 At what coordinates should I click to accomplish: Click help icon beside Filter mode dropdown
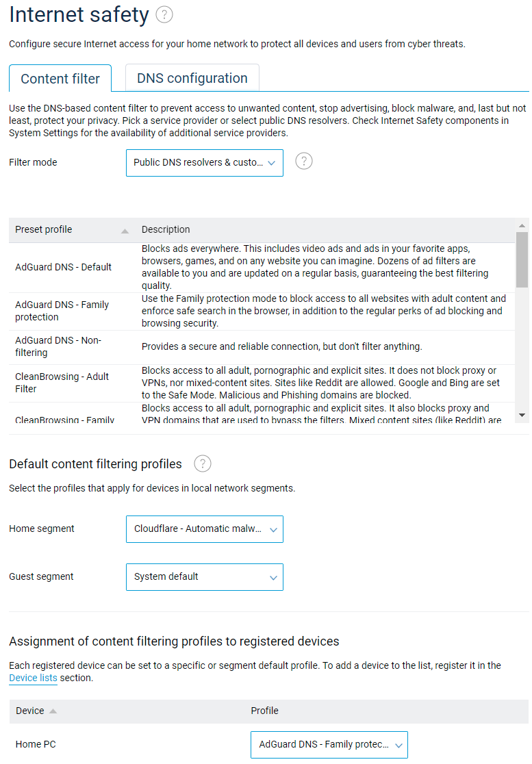[304, 162]
